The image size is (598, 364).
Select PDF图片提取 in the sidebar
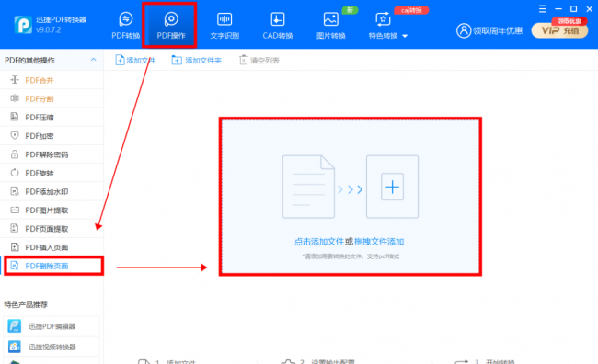[52, 210]
